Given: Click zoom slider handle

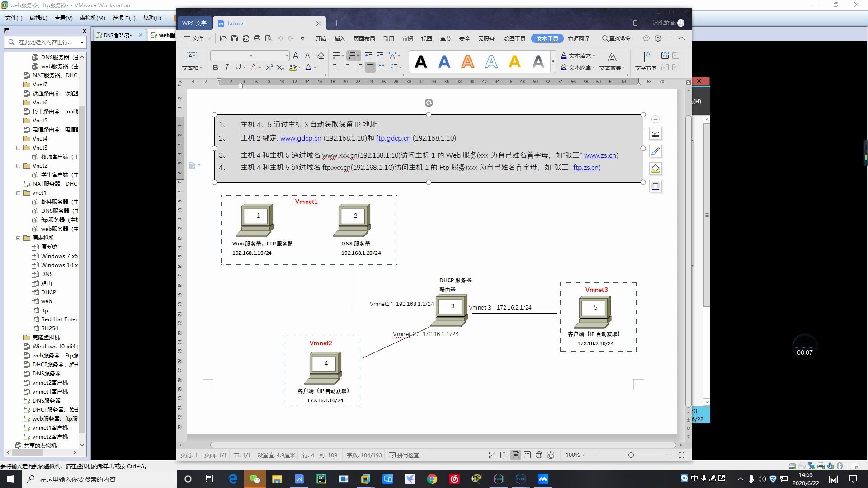Looking at the screenshot, I should coord(631,455).
